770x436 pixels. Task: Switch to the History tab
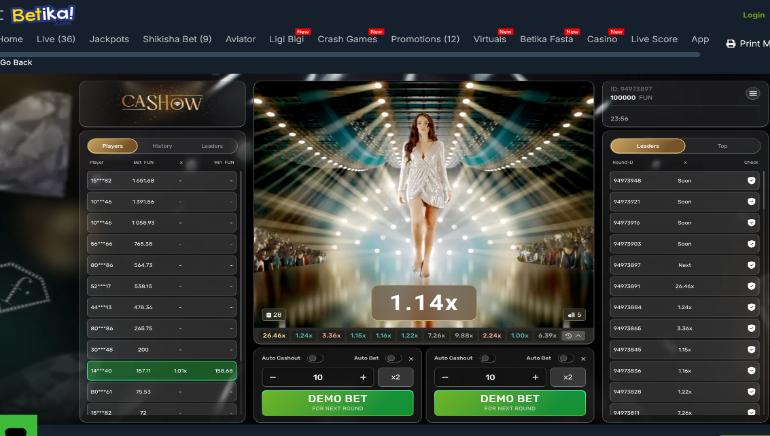(x=162, y=146)
